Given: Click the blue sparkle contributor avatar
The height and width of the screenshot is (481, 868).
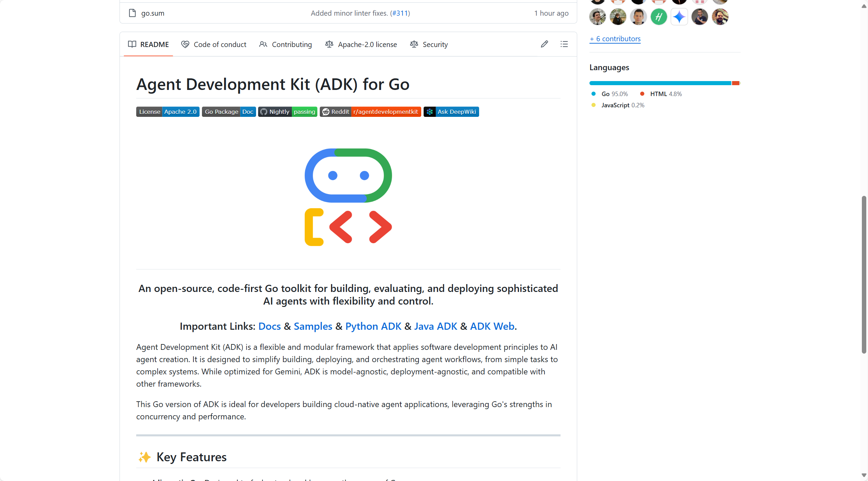Looking at the screenshot, I should pyautogui.click(x=679, y=16).
